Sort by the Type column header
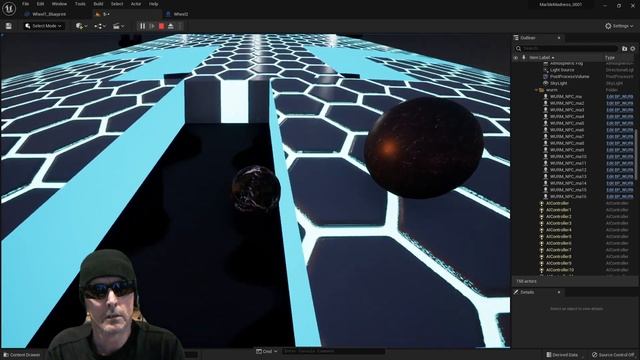 (x=610, y=58)
